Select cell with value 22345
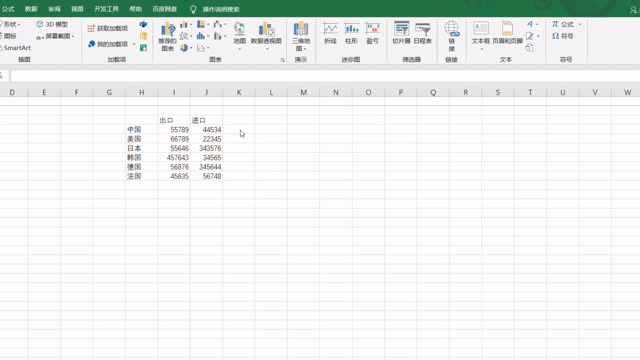Screen dimensions: 640x360 [206, 139]
